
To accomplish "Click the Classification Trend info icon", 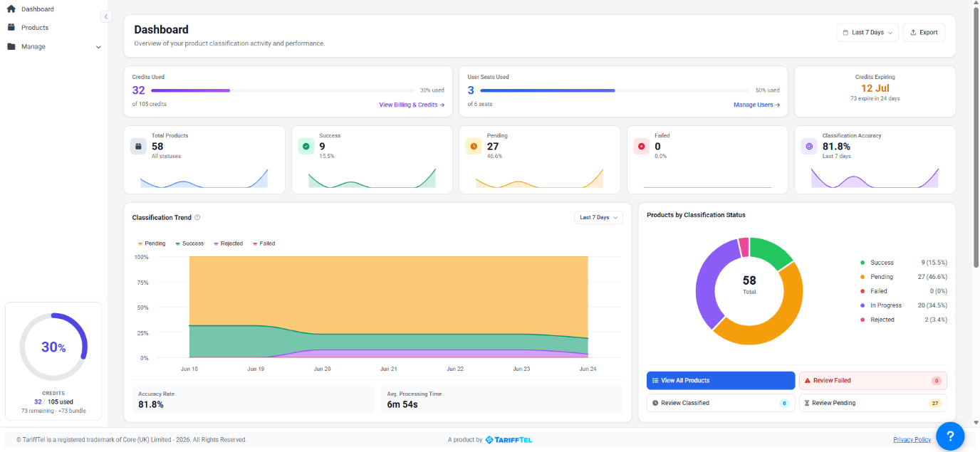I will (197, 217).
